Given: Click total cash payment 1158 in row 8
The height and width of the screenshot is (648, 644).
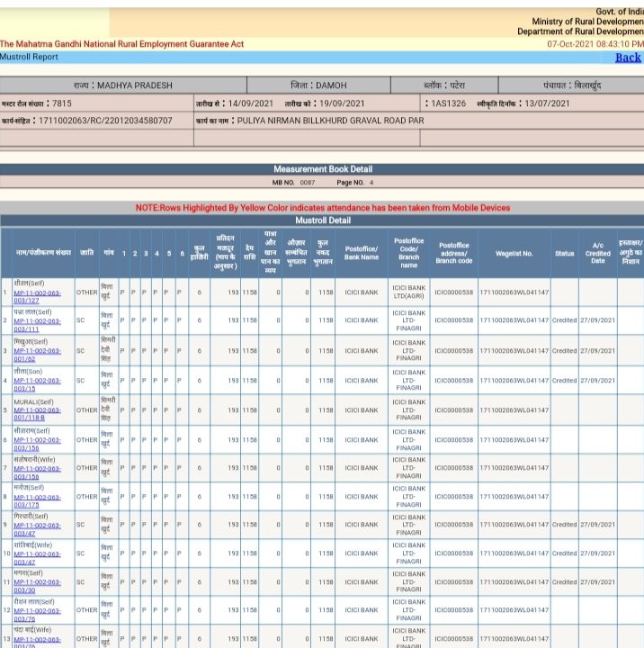Looking at the screenshot, I should click(x=326, y=497).
